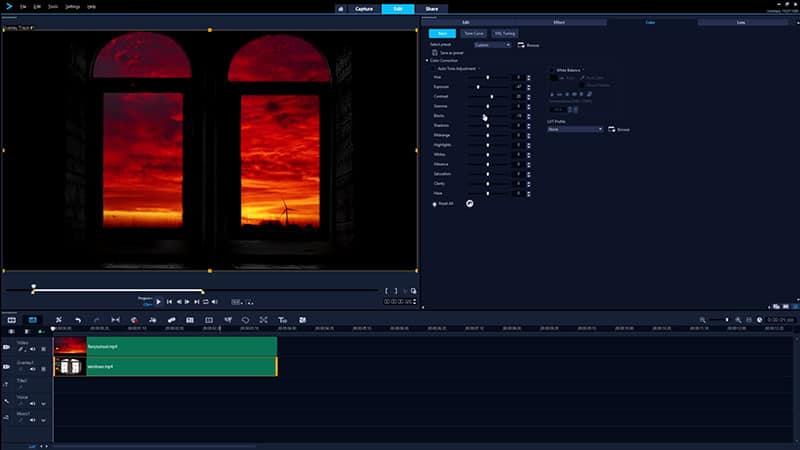Viewport: 800px width, 450px height.
Task: Zoom in the timeline
Action: (x=738, y=320)
